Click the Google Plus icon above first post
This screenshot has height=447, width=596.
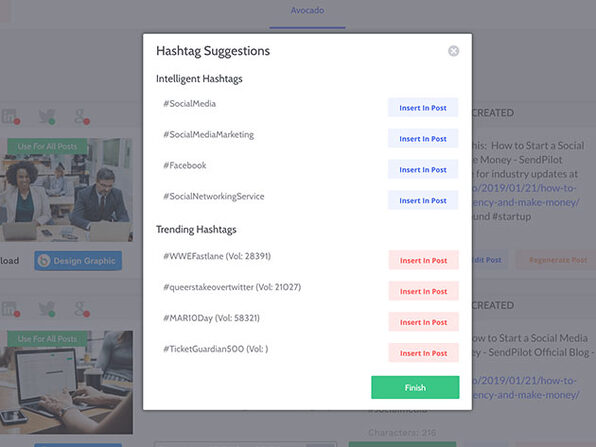(x=81, y=116)
